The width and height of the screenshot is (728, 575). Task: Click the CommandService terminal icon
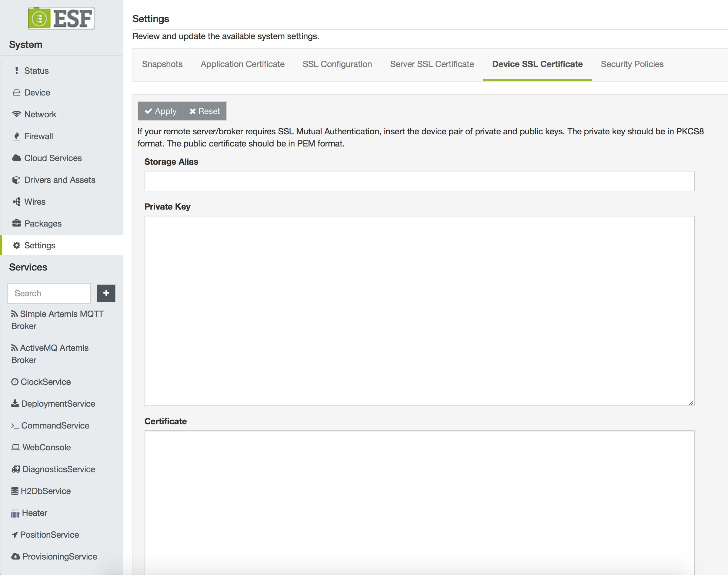pyautogui.click(x=15, y=426)
